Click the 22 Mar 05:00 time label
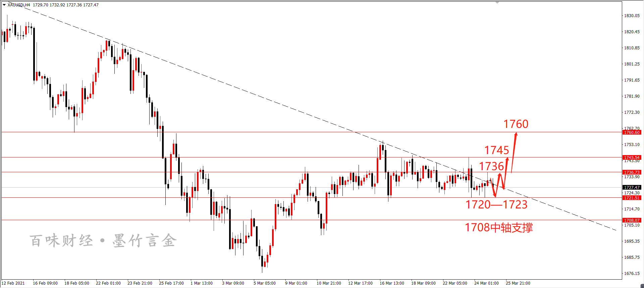644x288 pixels. click(x=455, y=283)
